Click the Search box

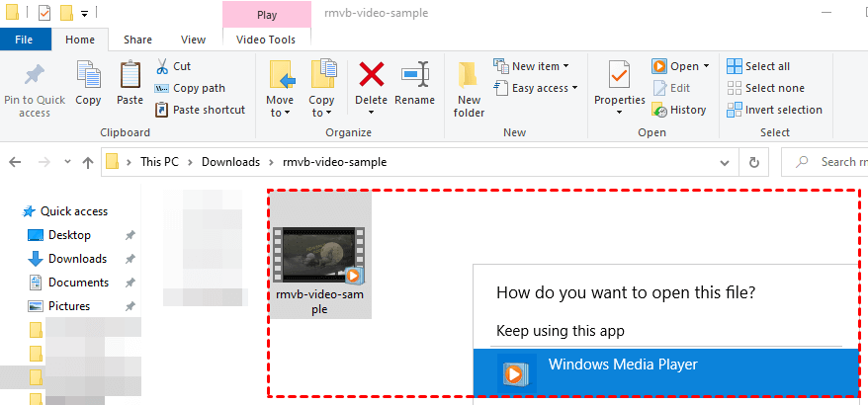pyautogui.click(x=825, y=162)
